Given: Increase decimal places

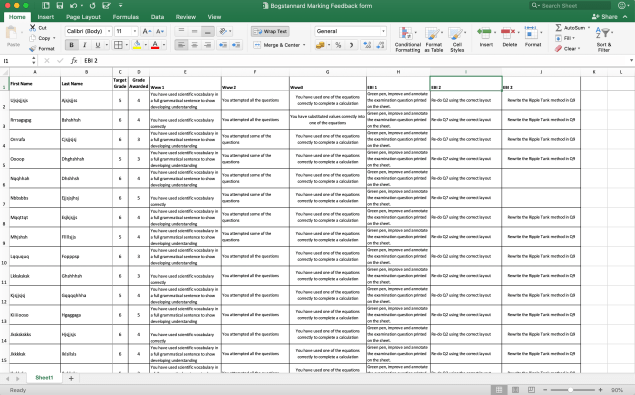Looking at the screenshot, I should (x=367, y=45).
